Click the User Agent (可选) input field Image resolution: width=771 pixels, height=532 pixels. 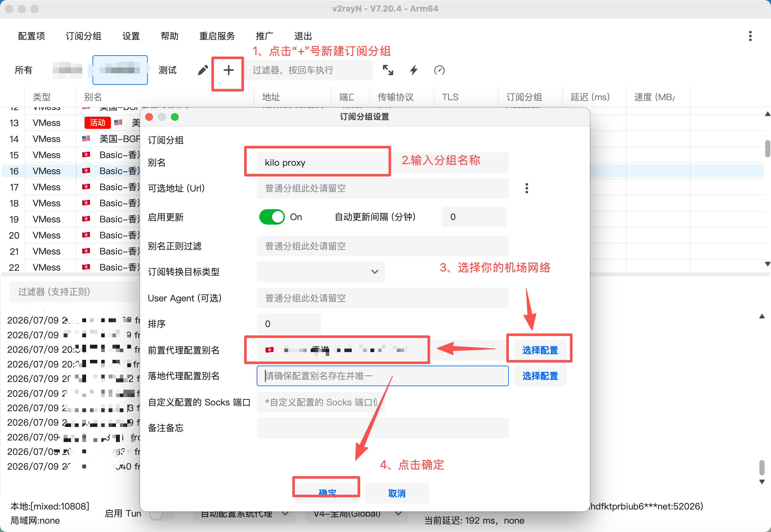[383, 298]
